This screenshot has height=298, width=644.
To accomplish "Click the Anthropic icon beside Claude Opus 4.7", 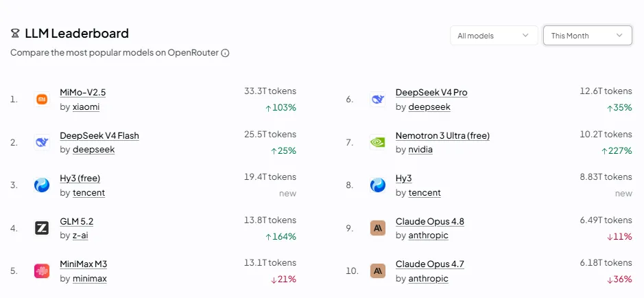I will [377, 271].
